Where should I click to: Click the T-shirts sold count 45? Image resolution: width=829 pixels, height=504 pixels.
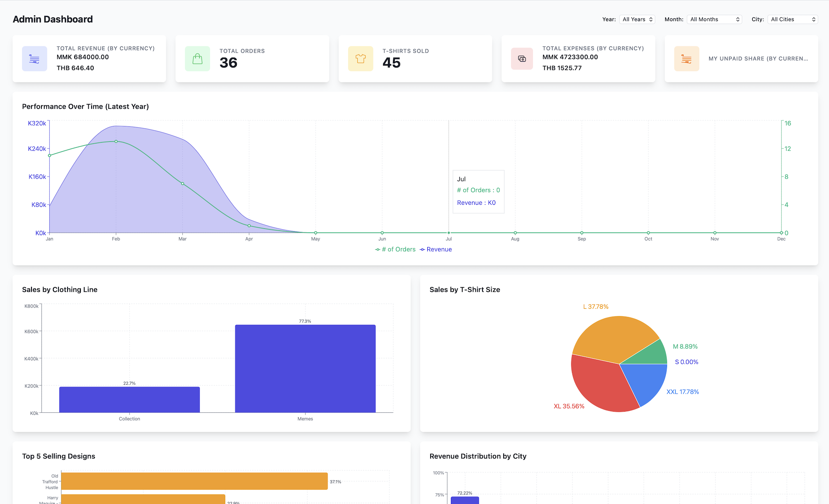pos(392,63)
